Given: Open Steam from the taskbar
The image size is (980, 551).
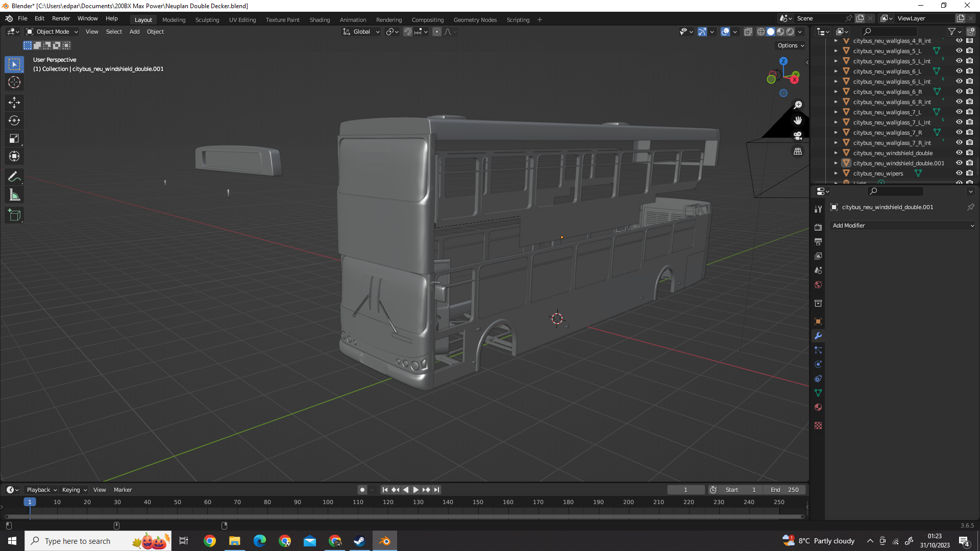Looking at the screenshot, I should click(x=359, y=541).
